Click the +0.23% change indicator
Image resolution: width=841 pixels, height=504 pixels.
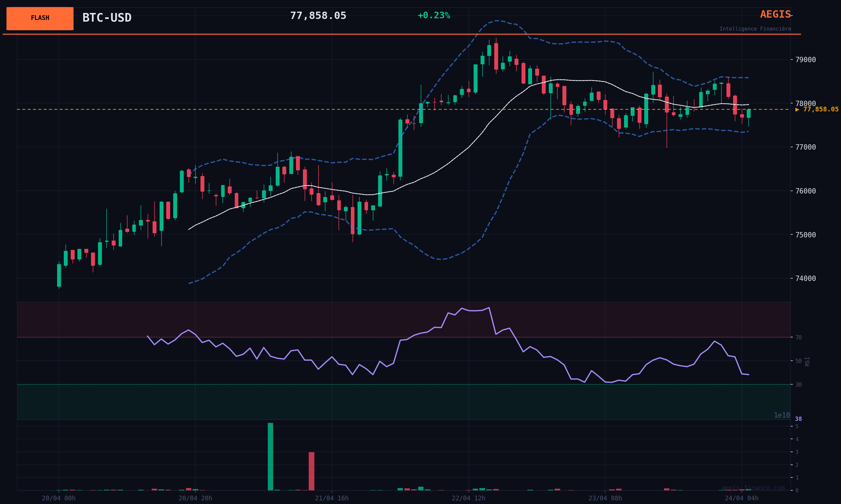(433, 16)
